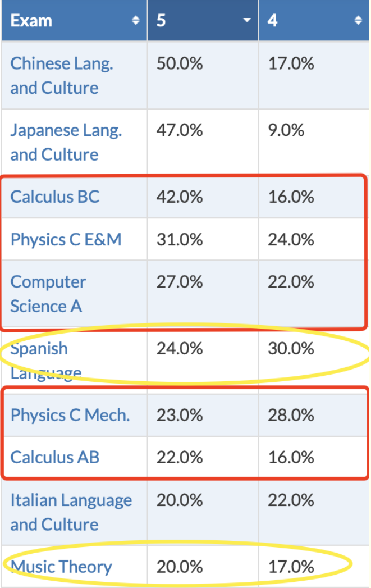Click the column 5 header

coord(203,20)
